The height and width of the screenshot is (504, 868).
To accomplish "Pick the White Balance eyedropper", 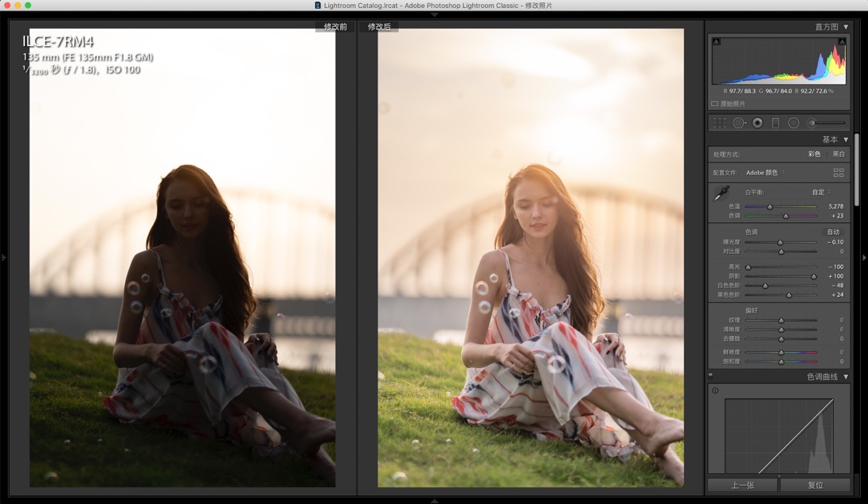I will (x=721, y=193).
